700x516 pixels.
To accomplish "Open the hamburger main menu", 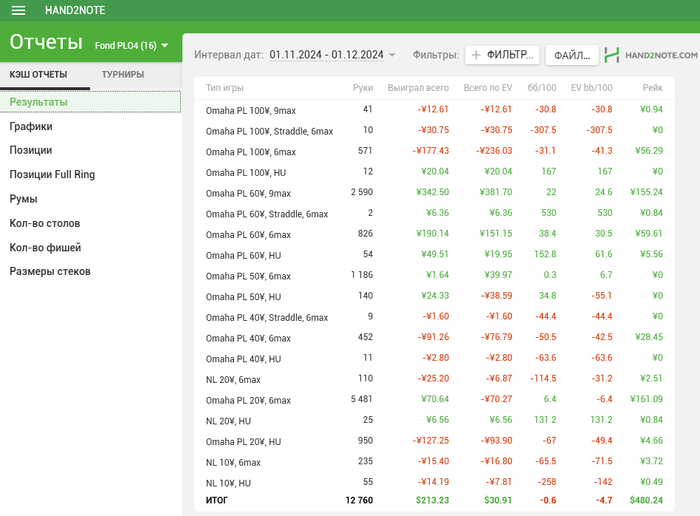I will point(18,10).
